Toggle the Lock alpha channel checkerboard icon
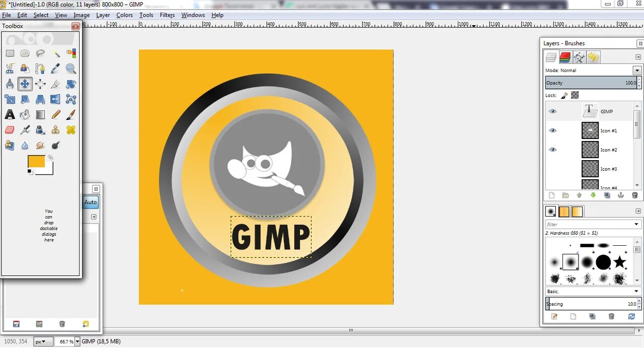Viewport: 644px width, 348px height. tap(575, 95)
